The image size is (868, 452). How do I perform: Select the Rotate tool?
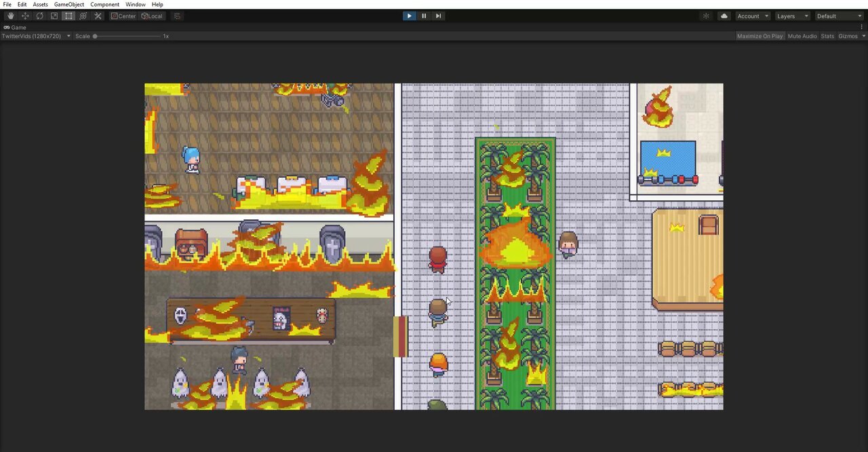39,16
